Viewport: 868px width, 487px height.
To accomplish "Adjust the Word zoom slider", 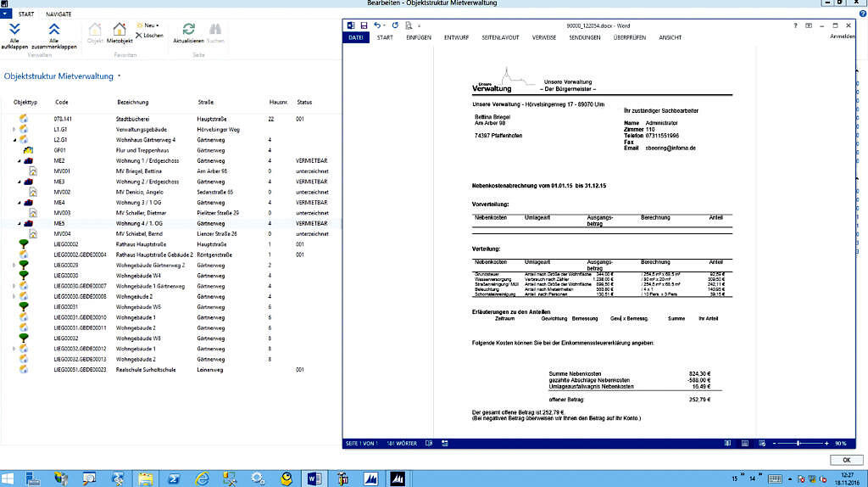I will pos(798,444).
